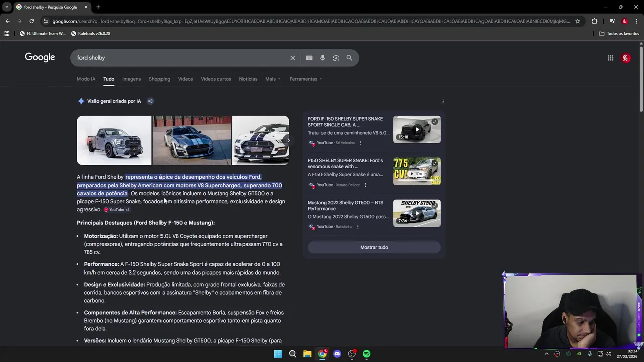Image resolution: width=644 pixels, height=362 pixels.
Task: Open the bookmarks apps shortcut icon
Action: [x=7, y=33]
